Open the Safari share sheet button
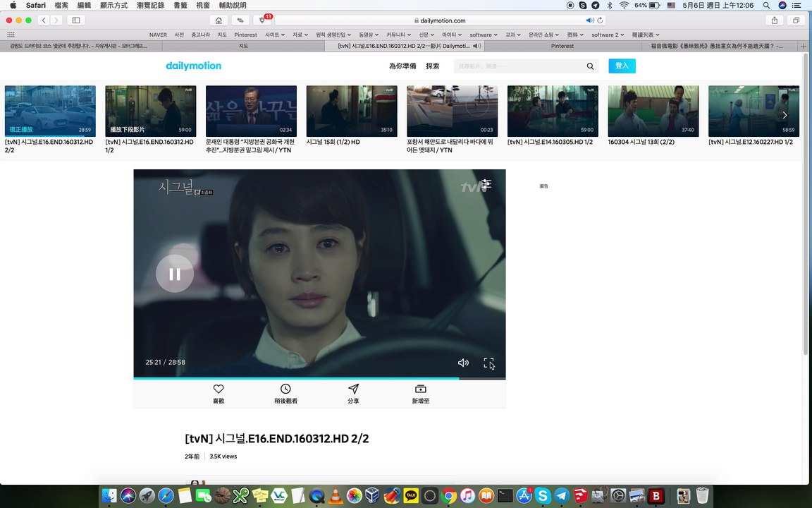This screenshot has width=812, height=508. click(x=774, y=20)
